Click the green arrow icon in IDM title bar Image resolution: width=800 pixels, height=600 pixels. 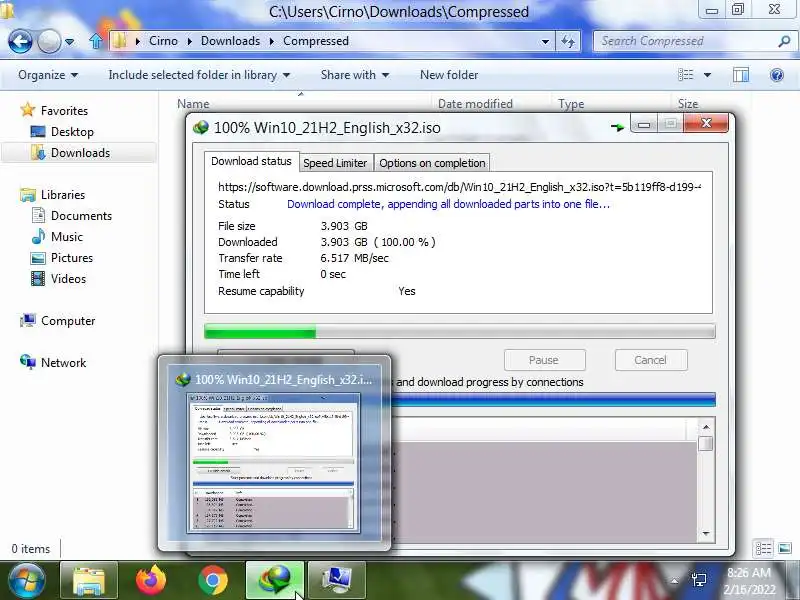tap(617, 127)
